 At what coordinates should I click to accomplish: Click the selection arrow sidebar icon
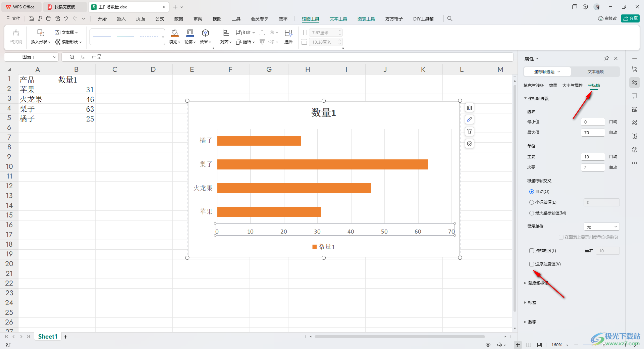[635, 69]
